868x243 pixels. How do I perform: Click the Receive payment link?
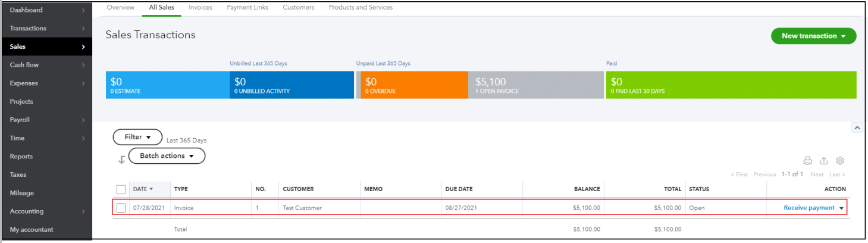click(x=809, y=208)
